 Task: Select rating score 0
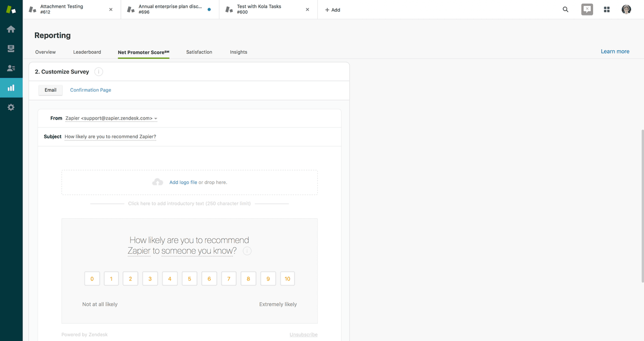92,279
